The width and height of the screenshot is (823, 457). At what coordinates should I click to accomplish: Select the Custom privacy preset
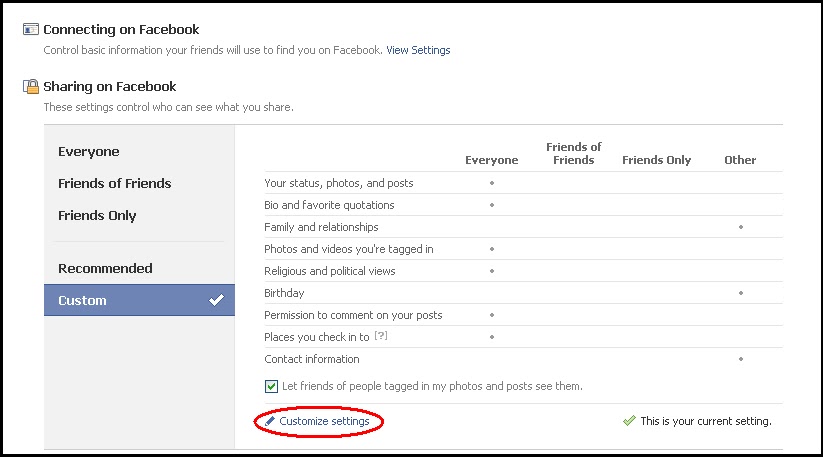[82, 300]
